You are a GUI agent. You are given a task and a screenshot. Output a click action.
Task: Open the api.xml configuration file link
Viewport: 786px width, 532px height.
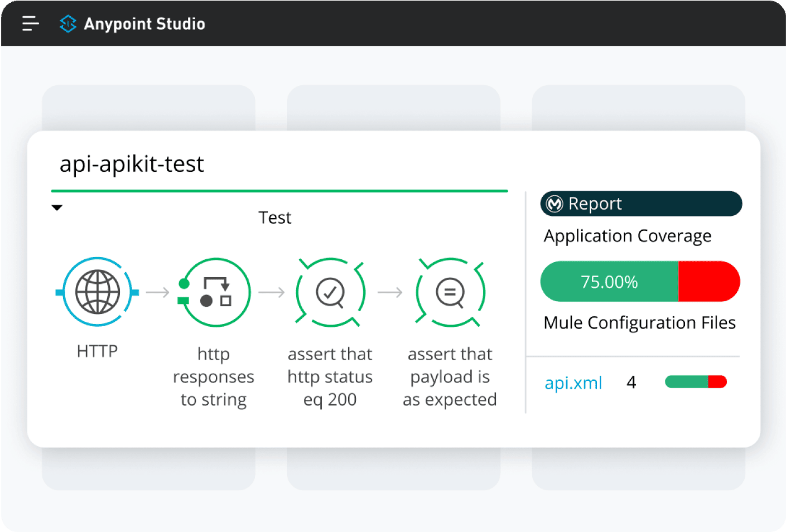pos(573,383)
